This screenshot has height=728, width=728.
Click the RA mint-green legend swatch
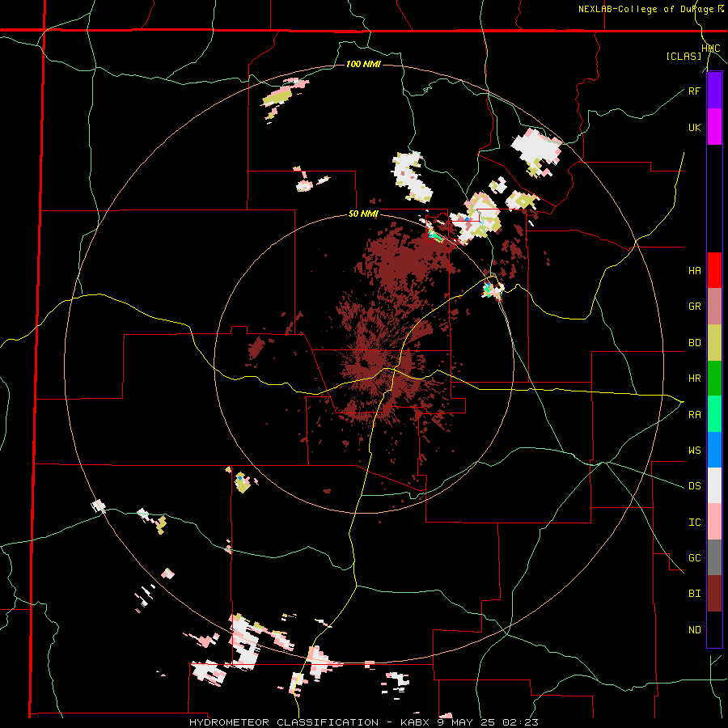click(714, 414)
